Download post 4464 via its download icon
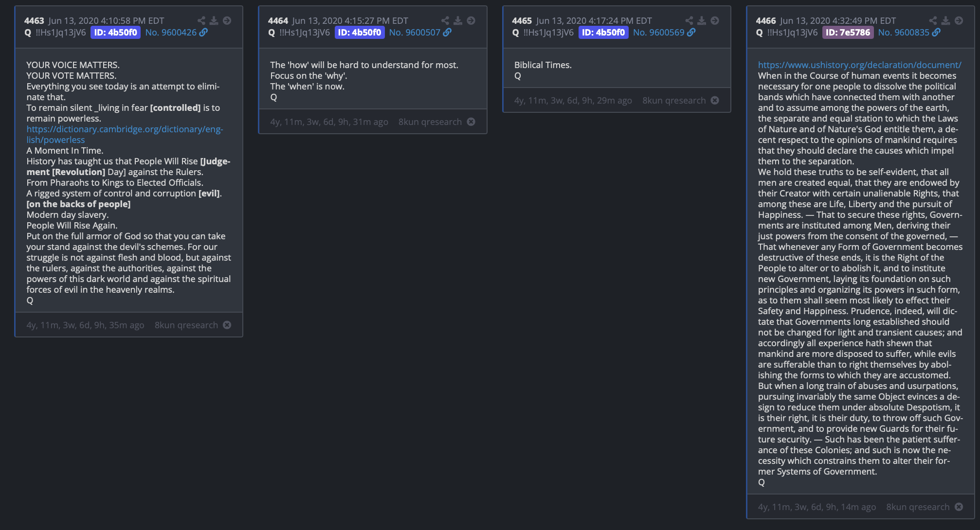This screenshot has height=530, width=980. click(457, 20)
